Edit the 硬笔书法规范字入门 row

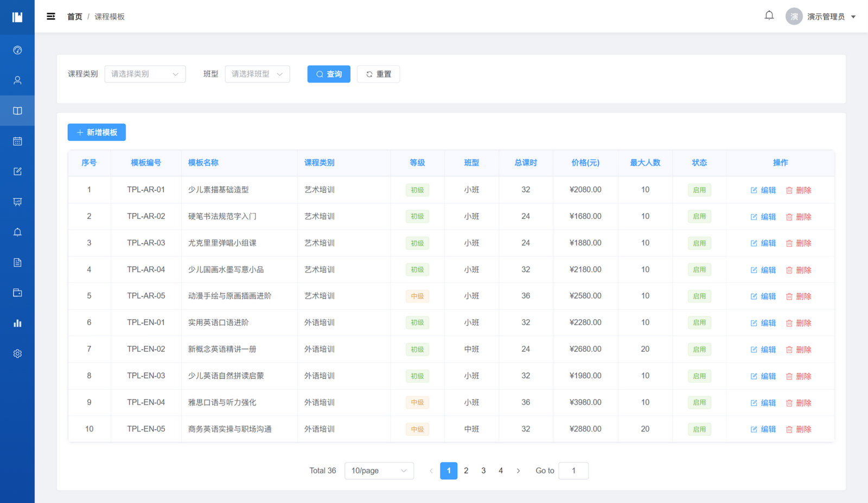[763, 217]
